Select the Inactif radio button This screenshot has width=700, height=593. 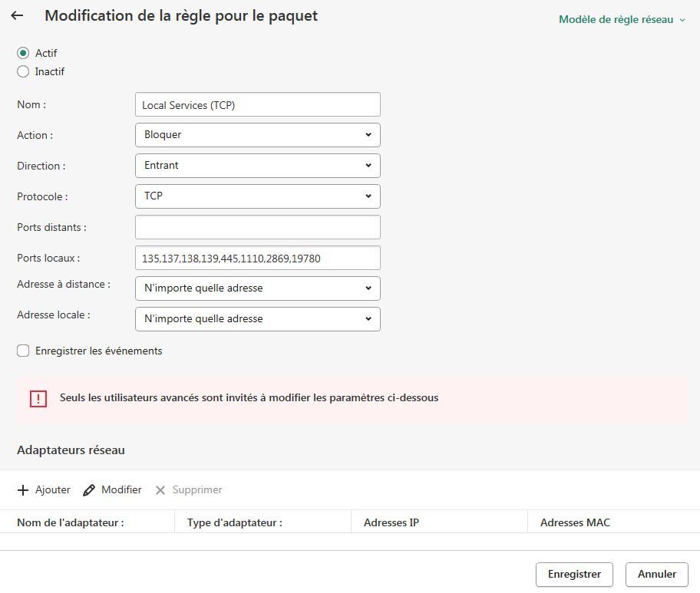23,71
